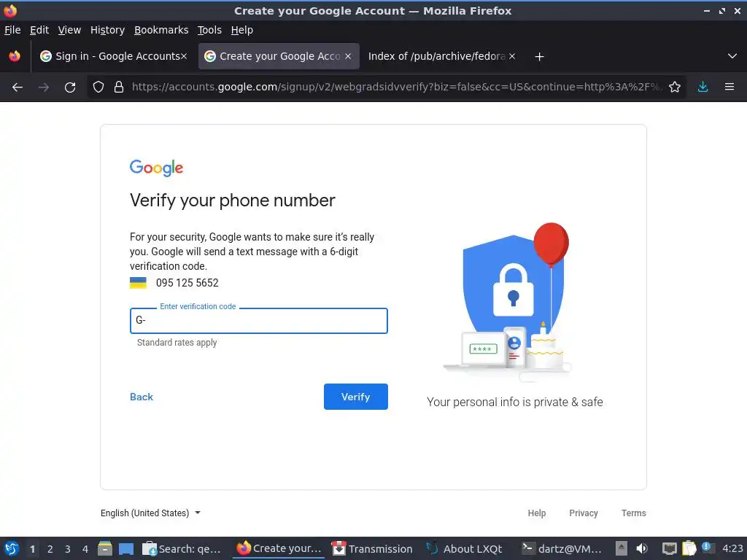Open a new tab with the plus button

coord(539,57)
